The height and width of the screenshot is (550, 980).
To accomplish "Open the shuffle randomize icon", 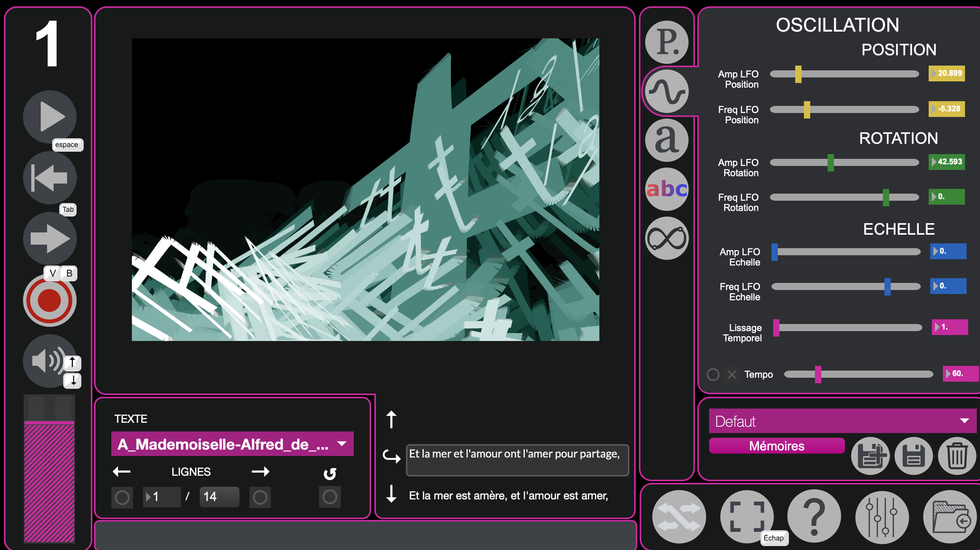I will [679, 516].
